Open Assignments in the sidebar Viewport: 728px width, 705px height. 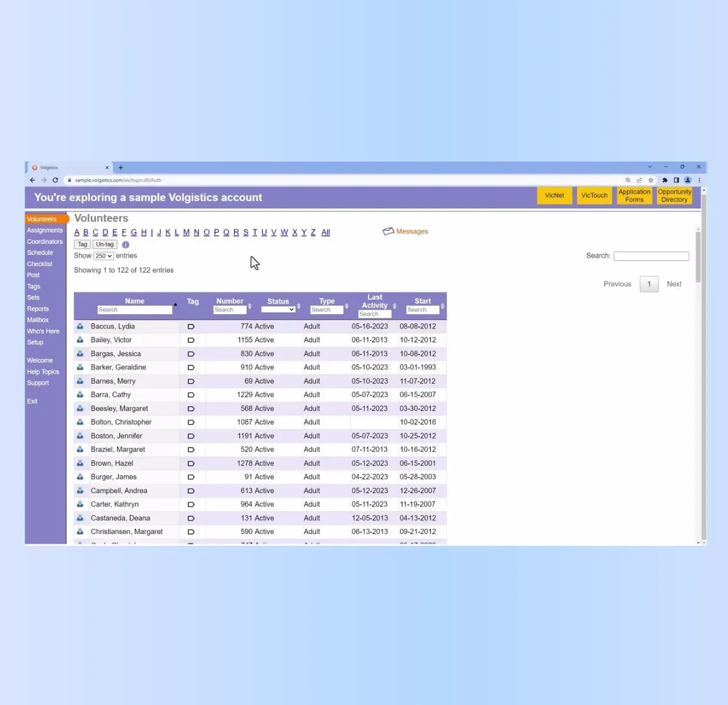[x=45, y=230]
